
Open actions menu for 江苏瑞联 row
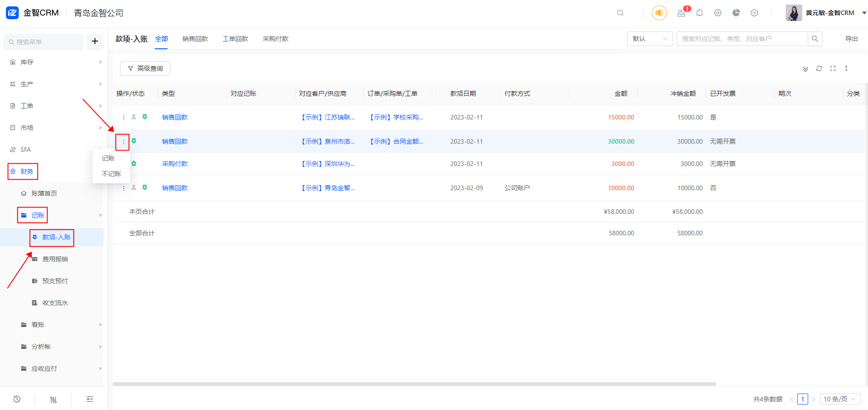point(124,117)
